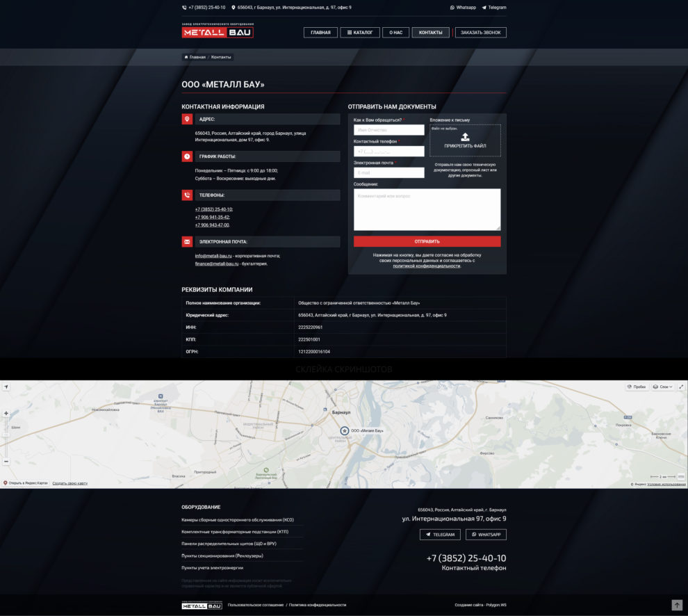Click the message textarea

(x=427, y=209)
